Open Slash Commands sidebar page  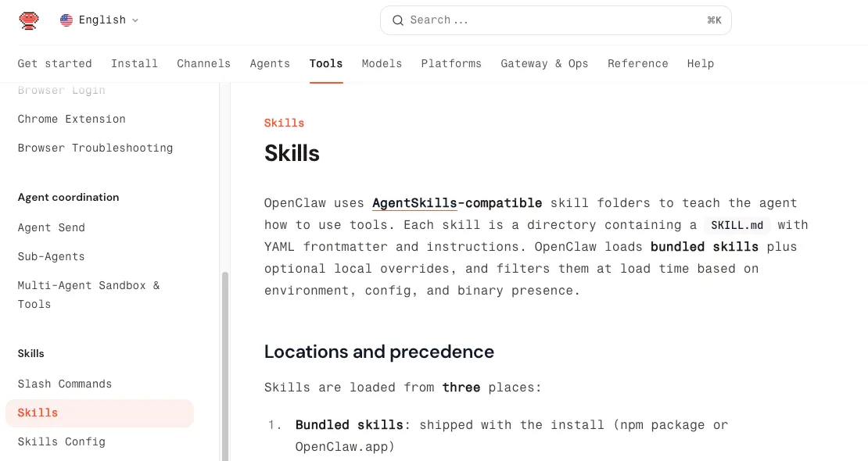[x=65, y=384]
